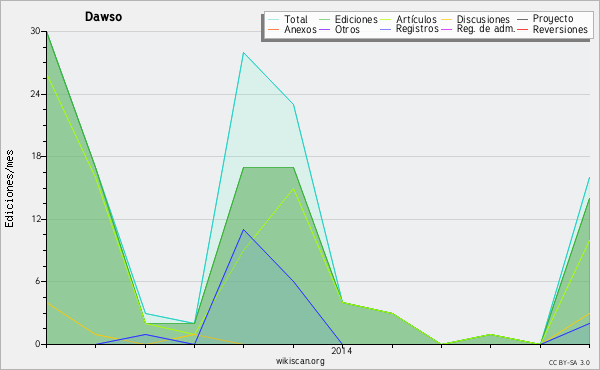600x370 pixels.
Task: Click the wikiscan.org caption
Action: [x=300, y=361]
